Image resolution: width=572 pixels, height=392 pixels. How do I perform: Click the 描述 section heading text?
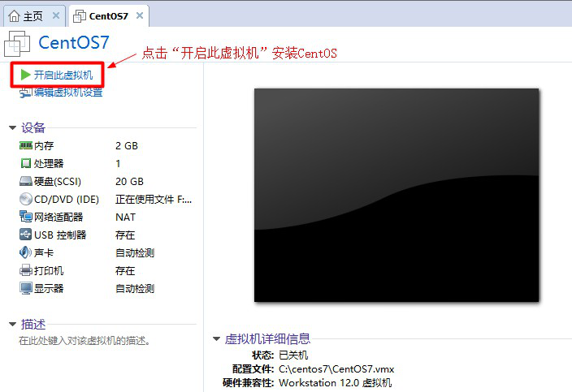click(32, 325)
